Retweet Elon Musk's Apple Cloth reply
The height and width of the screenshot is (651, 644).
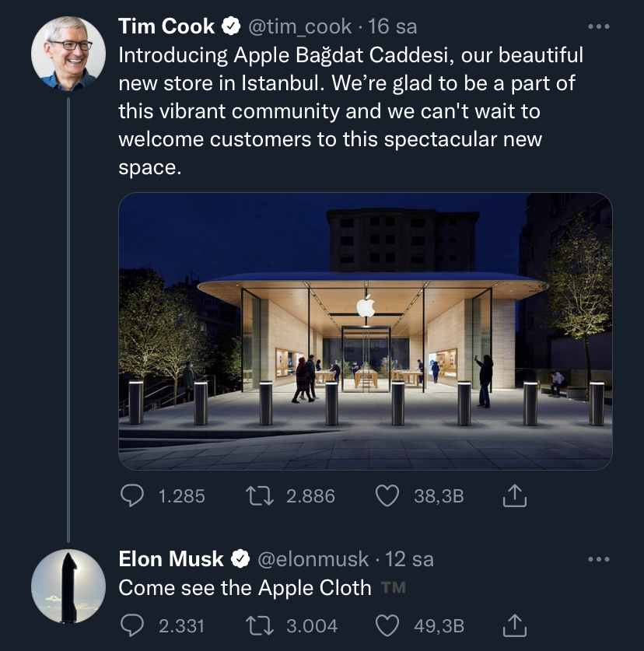260,625
